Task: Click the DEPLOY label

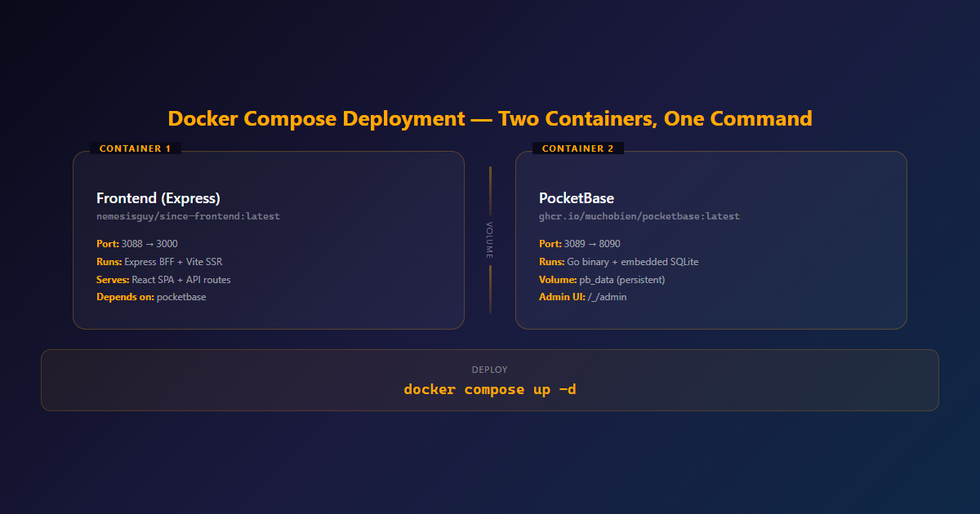Action: (x=490, y=370)
